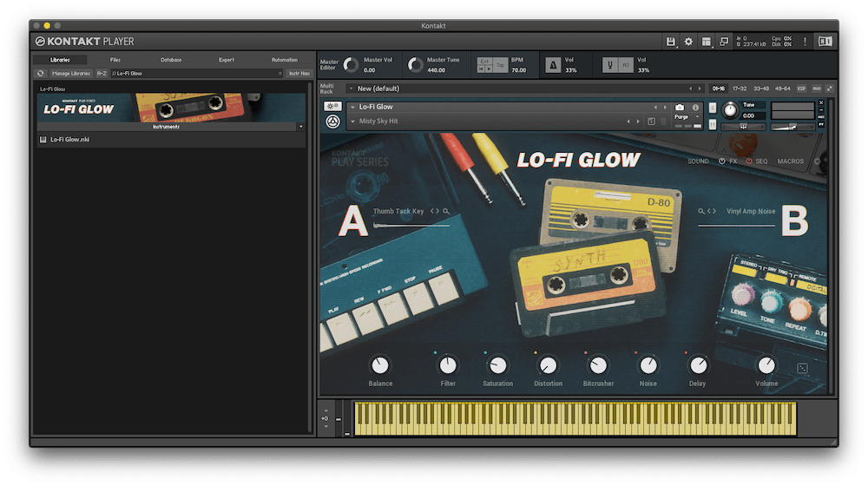Click the panic exclamation mark icon
Image resolution: width=868 pixels, height=486 pixels.
coord(805,42)
